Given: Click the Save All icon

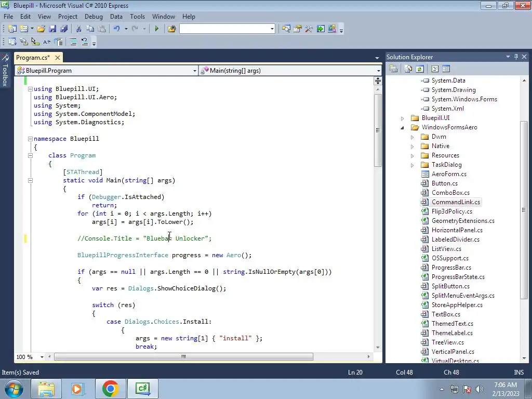Looking at the screenshot, I should tap(64, 29).
